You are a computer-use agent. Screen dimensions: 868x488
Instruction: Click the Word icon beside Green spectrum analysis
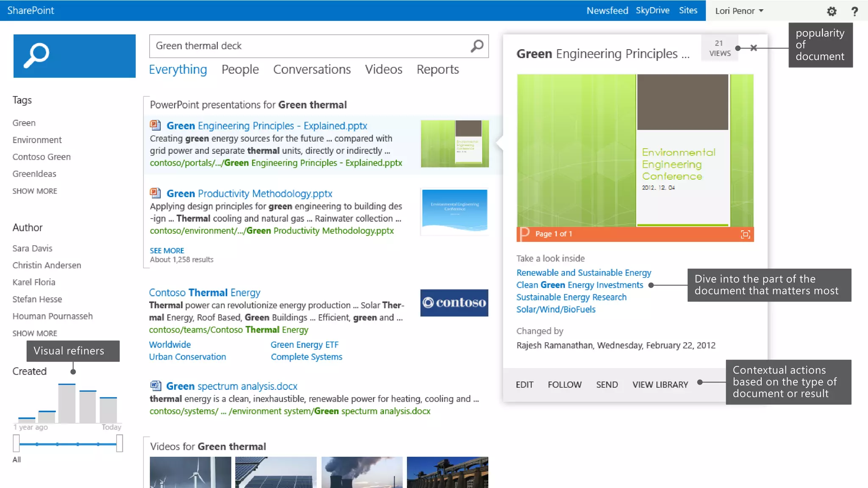pos(155,386)
